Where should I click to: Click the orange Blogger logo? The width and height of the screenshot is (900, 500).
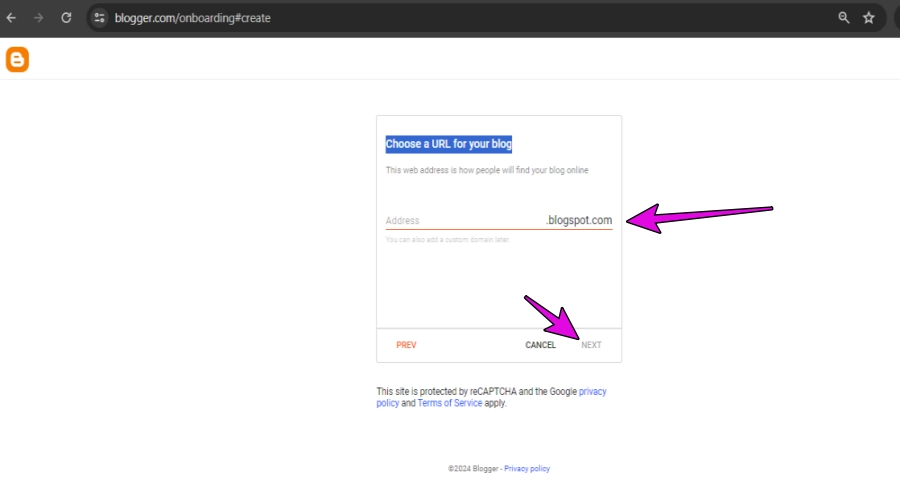(x=17, y=60)
